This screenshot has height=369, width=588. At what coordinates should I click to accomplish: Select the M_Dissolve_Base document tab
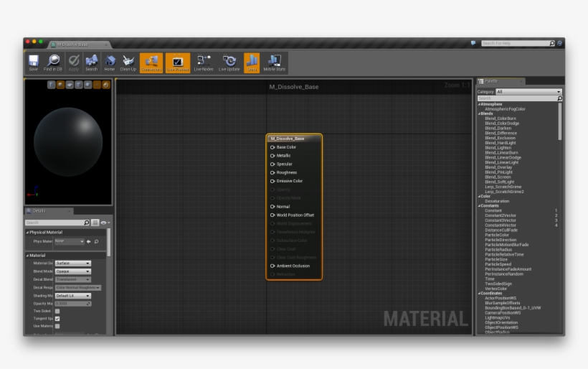pyautogui.click(x=78, y=45)
